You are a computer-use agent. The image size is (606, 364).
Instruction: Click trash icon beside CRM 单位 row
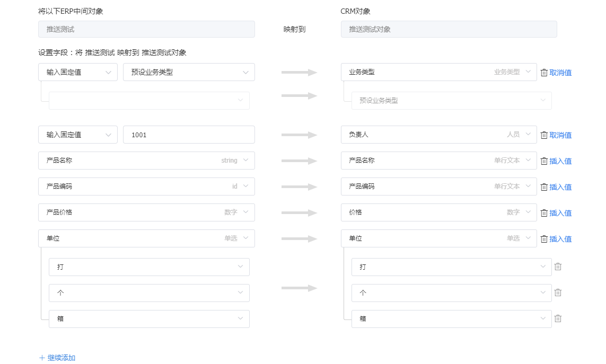tap(544, 239)
